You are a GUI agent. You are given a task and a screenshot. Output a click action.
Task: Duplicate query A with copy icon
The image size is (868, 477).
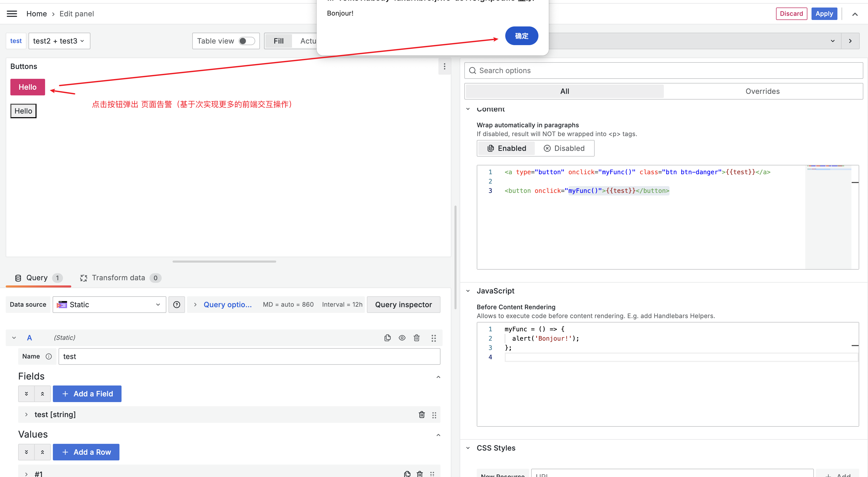pyautogui.click(x=388, y=338)
